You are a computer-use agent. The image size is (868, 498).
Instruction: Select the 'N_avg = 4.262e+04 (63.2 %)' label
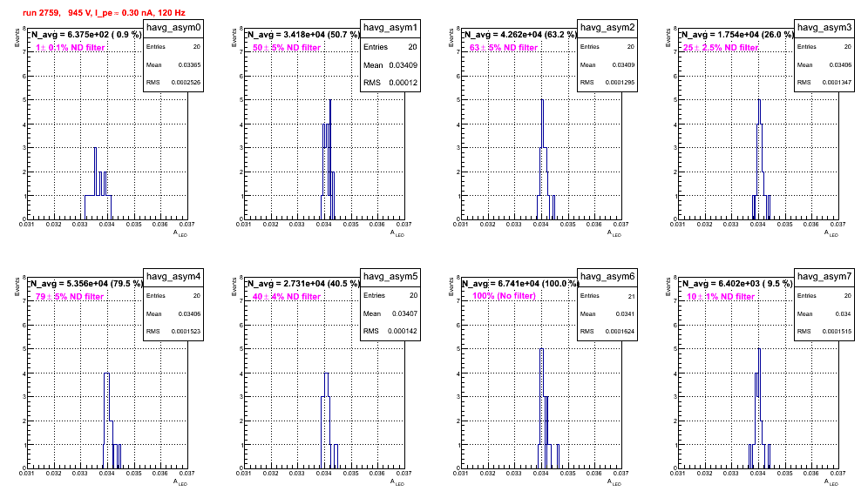tap(520, 34)
